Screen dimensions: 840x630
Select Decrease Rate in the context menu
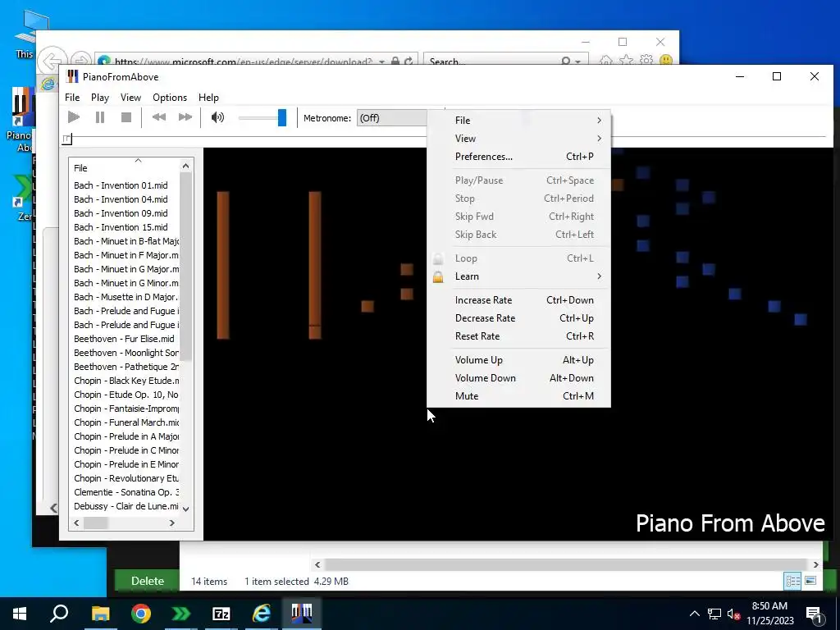pos(518,318)
